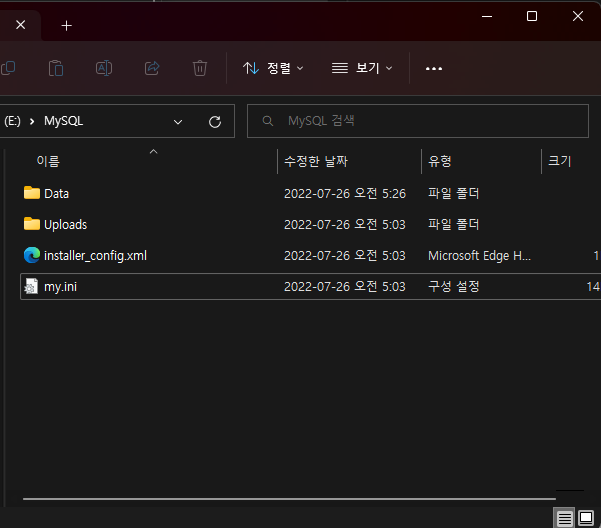Click the MySQL 검색 search box

tap(418, 121)
